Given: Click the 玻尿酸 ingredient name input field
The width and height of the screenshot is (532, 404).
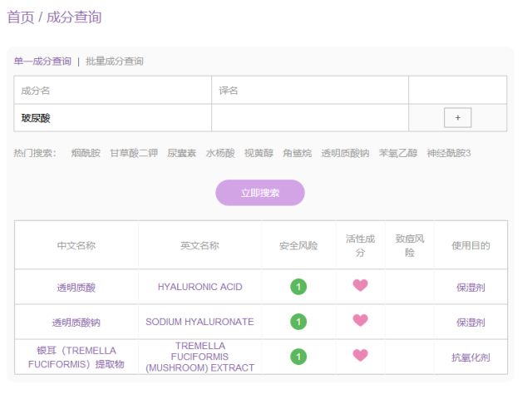Looking at the screenshot, I should click(113, 118).
